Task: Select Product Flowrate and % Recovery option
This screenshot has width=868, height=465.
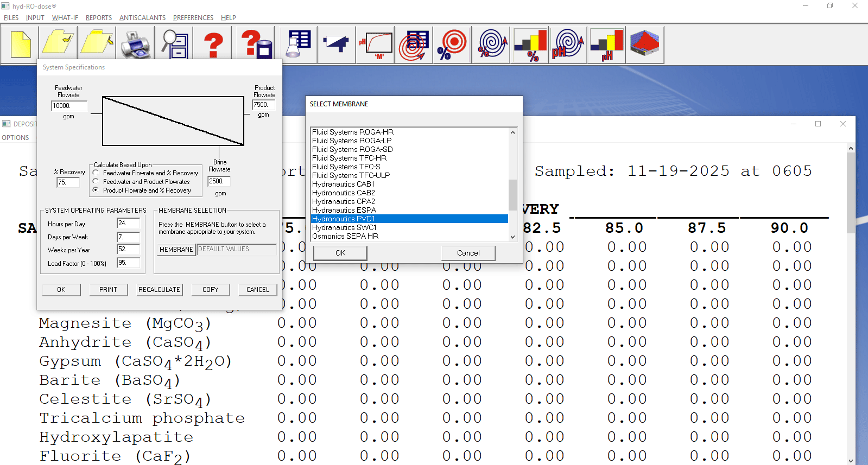Action: coord(96,190)
